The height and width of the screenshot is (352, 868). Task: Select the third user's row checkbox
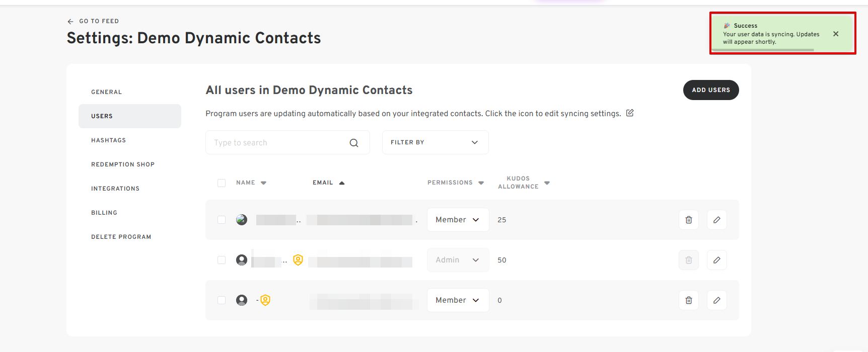[222, 300]
